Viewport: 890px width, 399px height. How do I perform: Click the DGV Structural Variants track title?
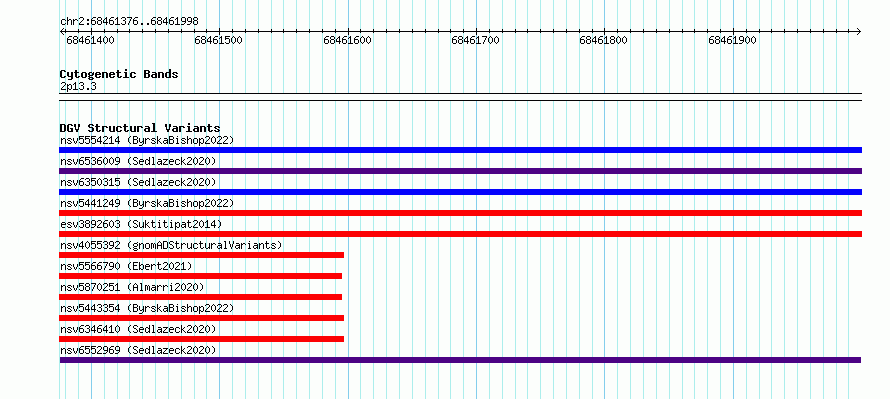click(x=140, y=128)
